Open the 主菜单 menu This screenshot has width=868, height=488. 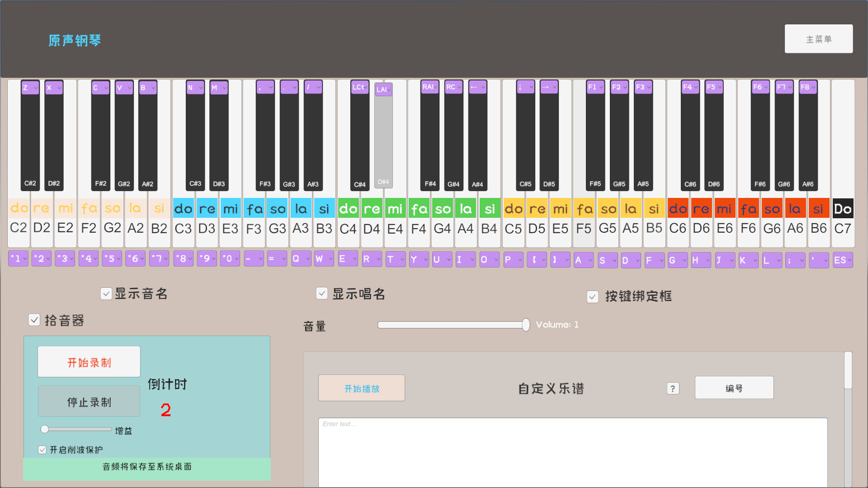point(818,39)
